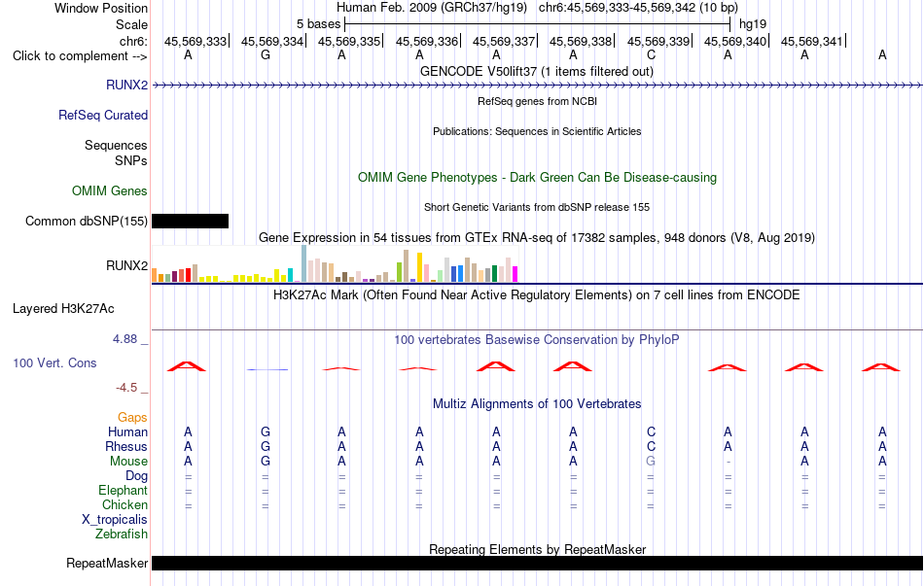This screenshot has height=586, width=924.
Task: Click the 100 Vert. Cons label
Action: coord(54,362)
